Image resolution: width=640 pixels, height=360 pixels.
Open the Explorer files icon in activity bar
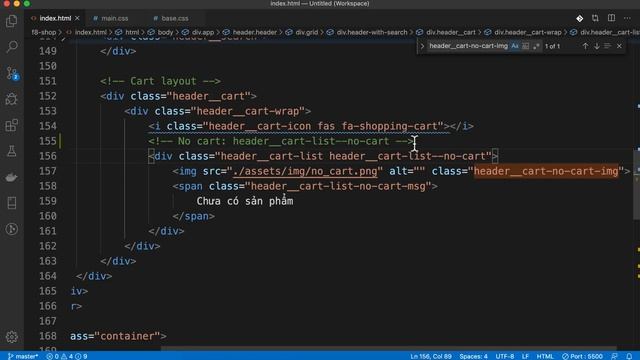(11, 20)
